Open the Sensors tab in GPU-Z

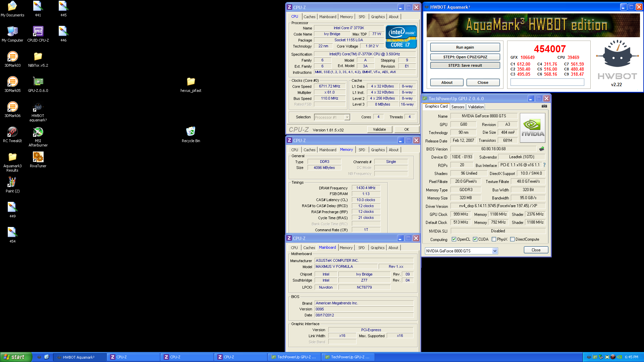pos(458,107)
